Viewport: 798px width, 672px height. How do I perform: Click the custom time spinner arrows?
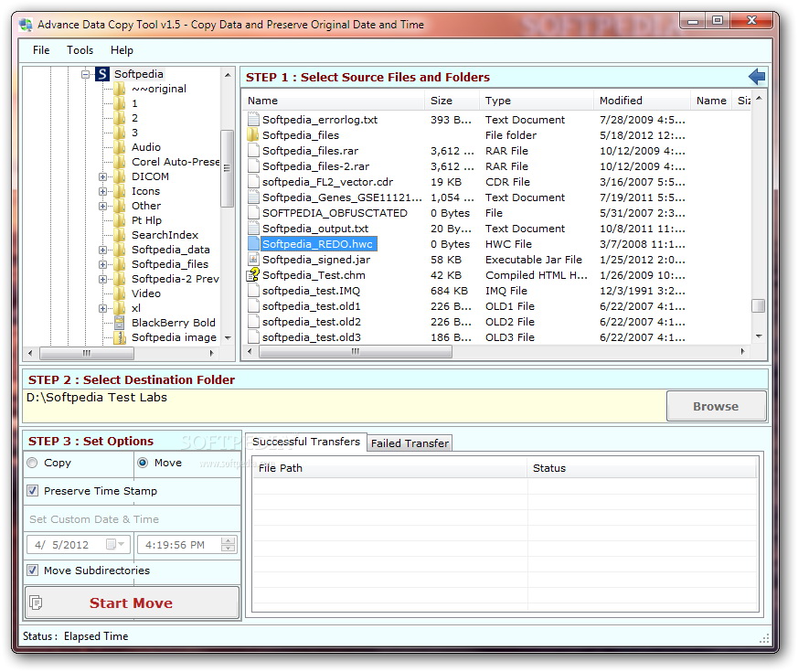(x=229, y=544)
